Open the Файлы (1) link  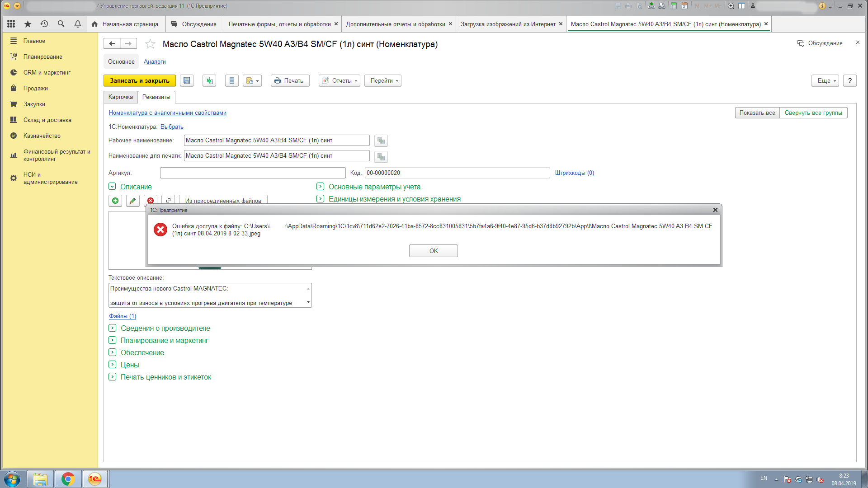coord(123,316)
